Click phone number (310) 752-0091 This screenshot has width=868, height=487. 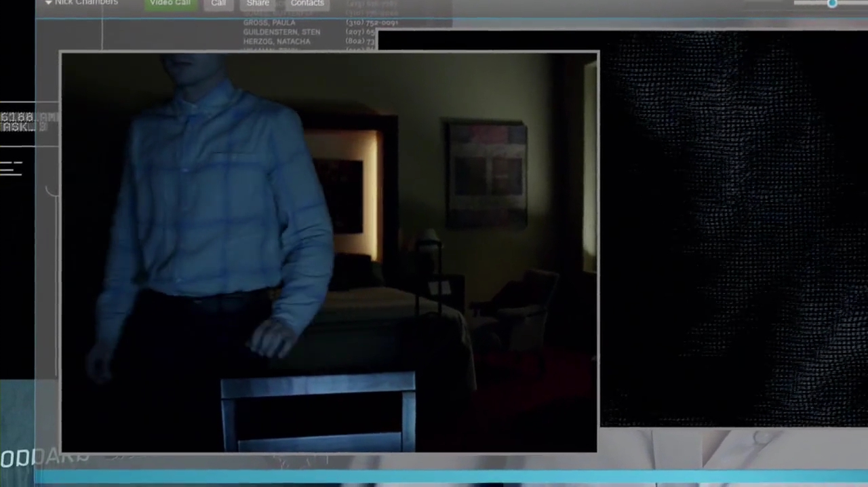pos(372,22)
